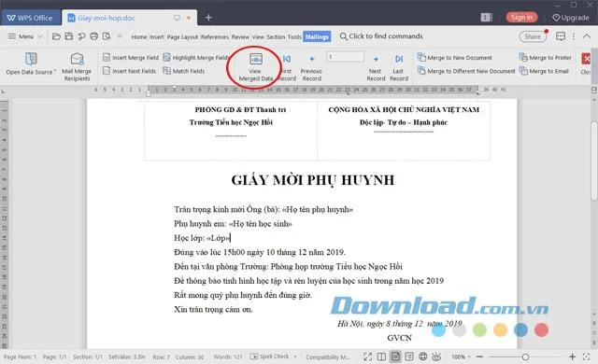Switch to the References tab
Screen dimensions: 598x364
point(215,37)
